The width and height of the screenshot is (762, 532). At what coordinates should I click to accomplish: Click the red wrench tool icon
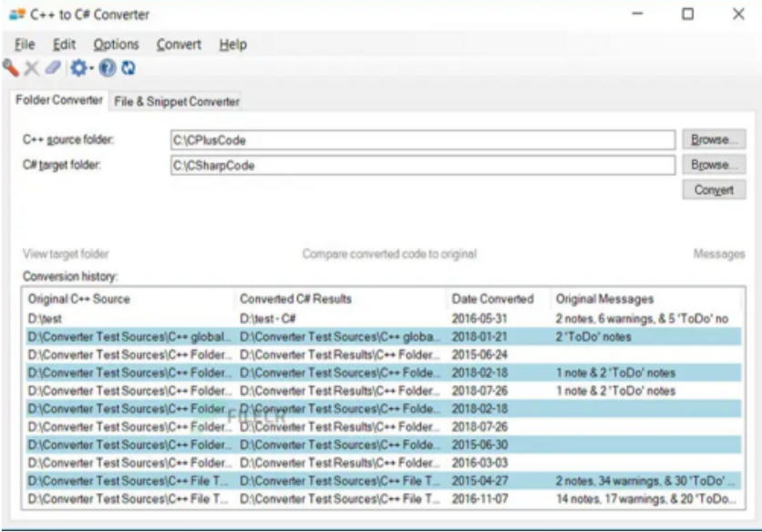pos(11,68)
